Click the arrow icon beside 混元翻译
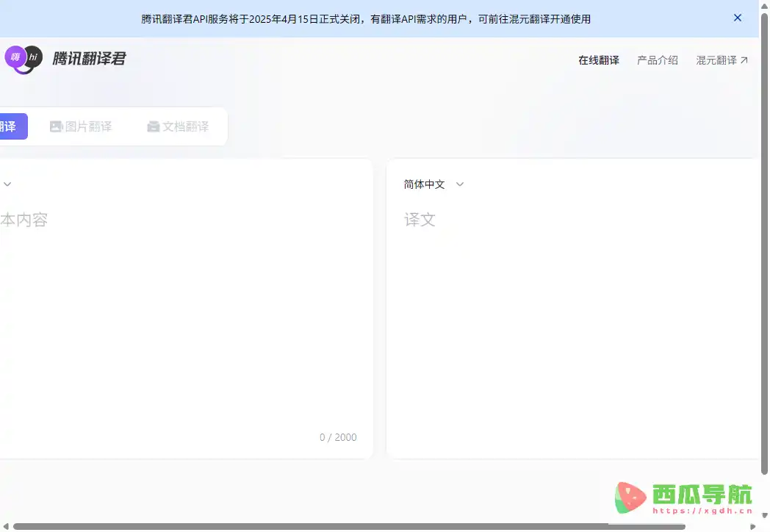The image size is (770, 532). coord(744,60)
